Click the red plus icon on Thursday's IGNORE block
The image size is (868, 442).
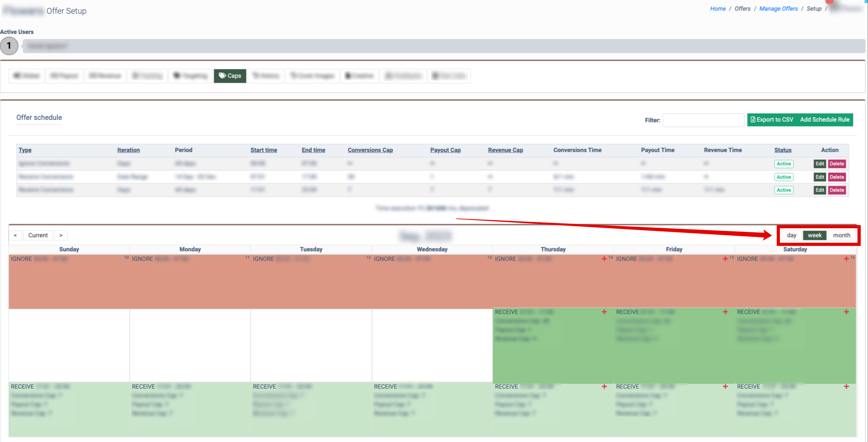(x=604, y=259)
